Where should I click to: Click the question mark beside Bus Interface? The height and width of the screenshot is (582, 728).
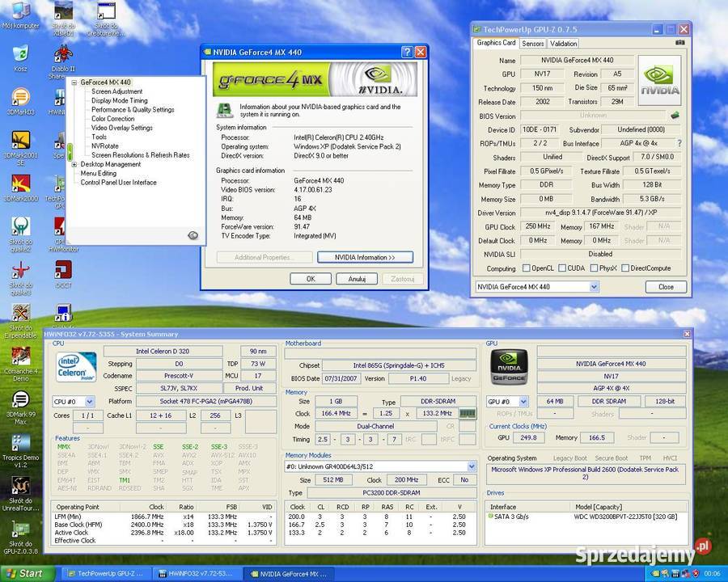click(679, 144)
